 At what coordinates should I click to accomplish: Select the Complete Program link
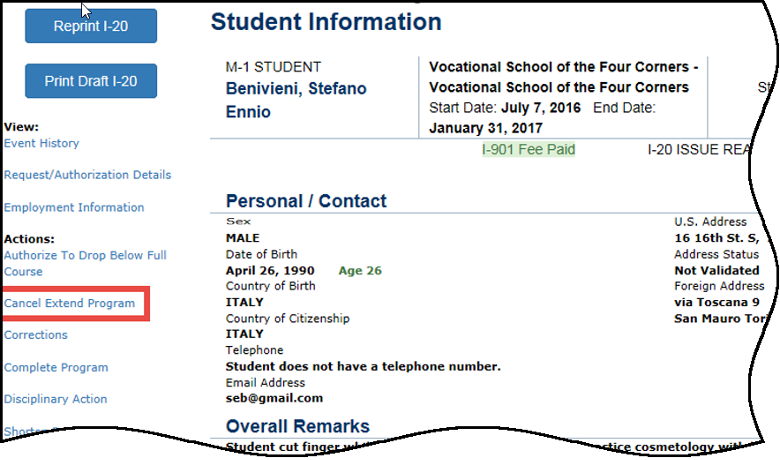(56, 368)
